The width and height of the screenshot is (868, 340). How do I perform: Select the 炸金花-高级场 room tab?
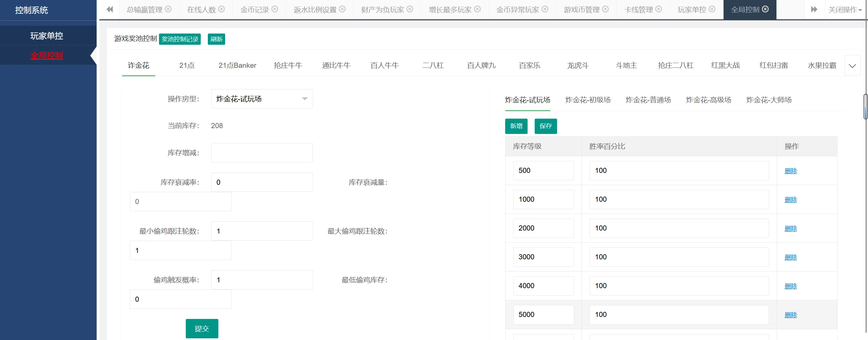[709, 100]
